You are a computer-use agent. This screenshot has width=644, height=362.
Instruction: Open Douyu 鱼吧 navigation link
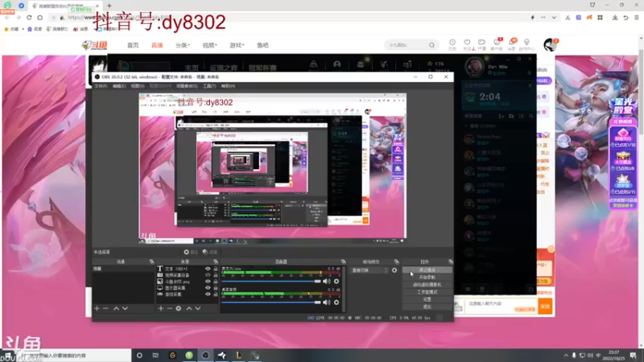tap(262, 45)
